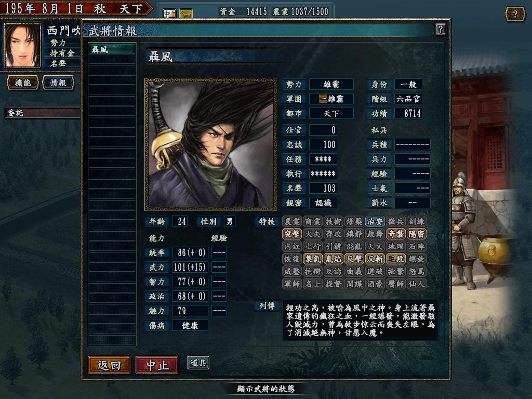Click the 隱密 skill tile
This screenshot has width=532, height=399.
[x=416, y=234]
